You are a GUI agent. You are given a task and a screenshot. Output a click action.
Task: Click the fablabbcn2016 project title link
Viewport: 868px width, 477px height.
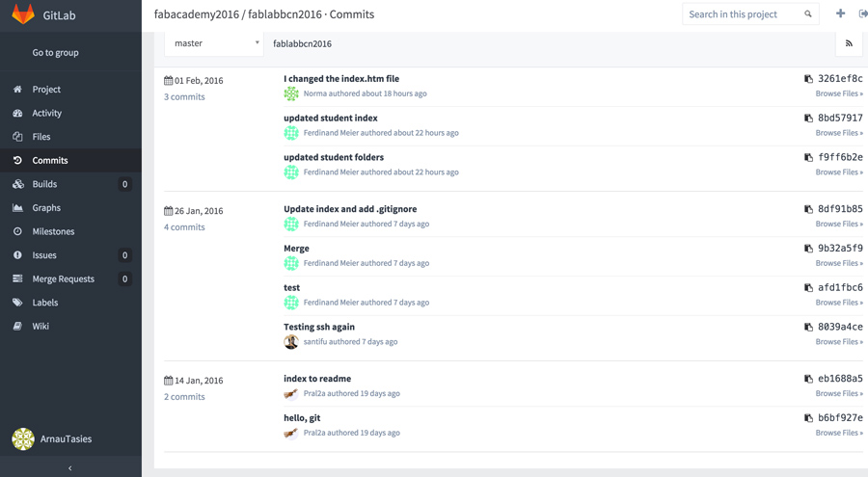285,14
